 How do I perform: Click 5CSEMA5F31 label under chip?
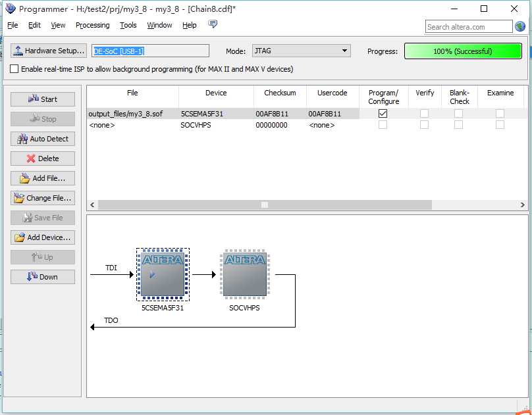pyautogui.click(x=163, y=308)
